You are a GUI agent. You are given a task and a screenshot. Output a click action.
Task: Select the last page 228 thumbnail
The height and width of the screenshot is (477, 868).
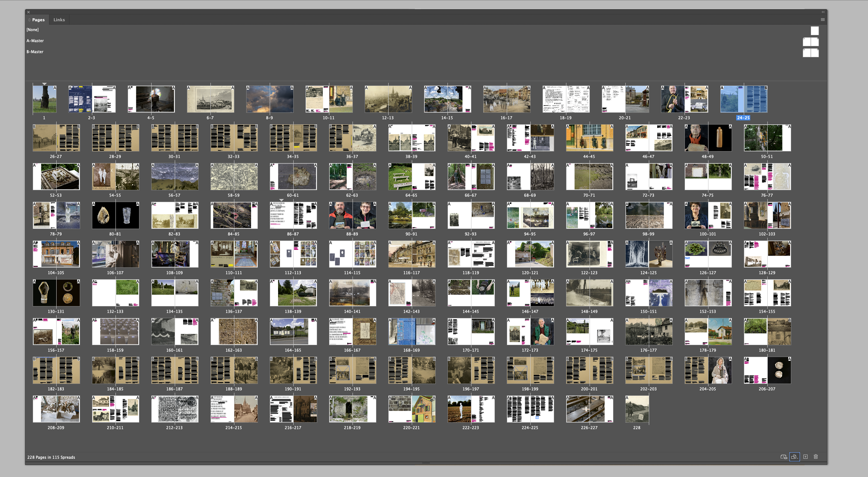[637, 409]
